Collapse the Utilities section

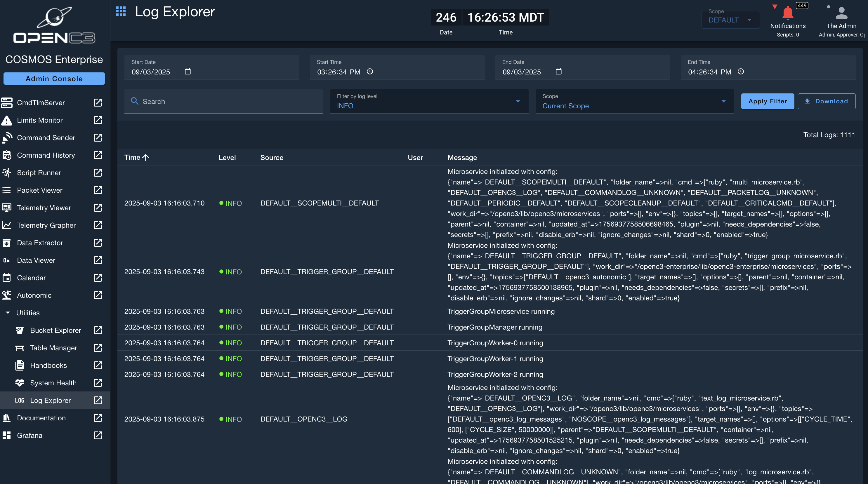[x=8, y=313]
